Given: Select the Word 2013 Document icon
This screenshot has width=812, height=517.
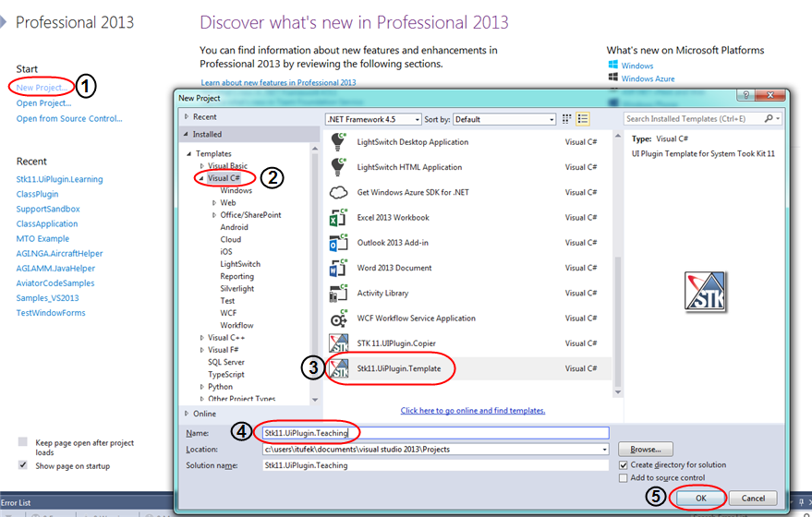Looking at the screenshot, I should (x=338, y=269).
